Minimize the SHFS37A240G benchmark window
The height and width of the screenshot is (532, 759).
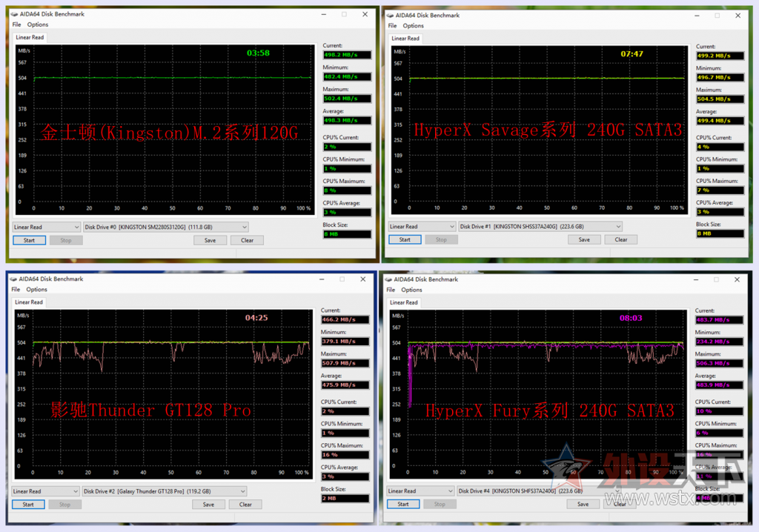696,280
